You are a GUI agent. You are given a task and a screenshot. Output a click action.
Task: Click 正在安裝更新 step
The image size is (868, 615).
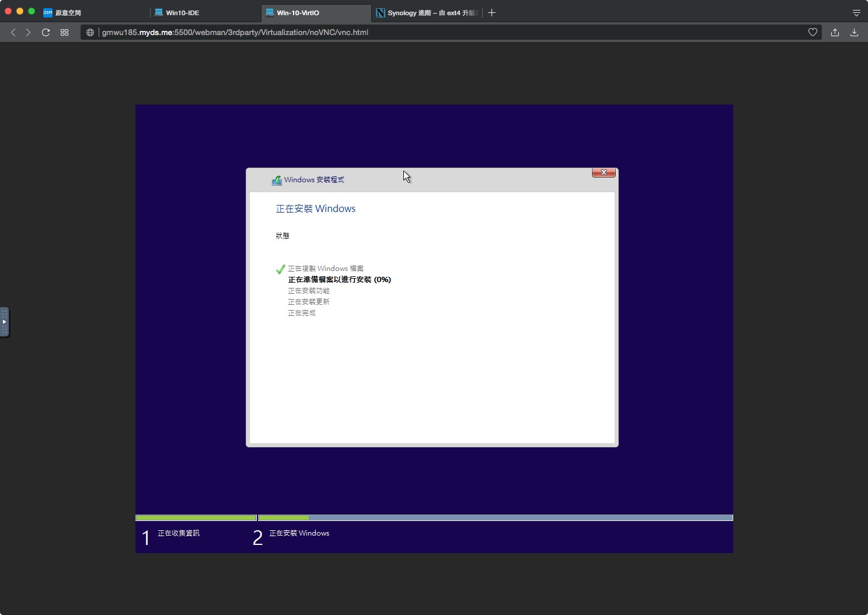pos(309,302)
